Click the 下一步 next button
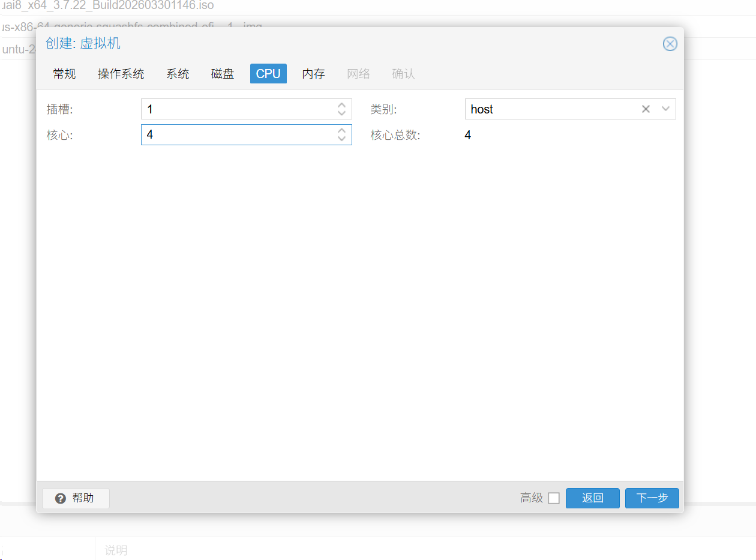 [x=652, y=498]
